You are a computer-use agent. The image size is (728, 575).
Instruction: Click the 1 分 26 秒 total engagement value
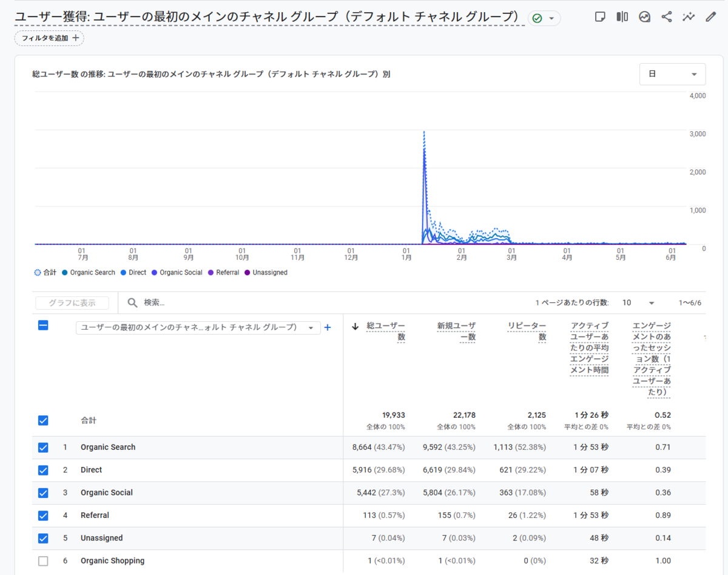pyautogui.click(x=591, y=415)
